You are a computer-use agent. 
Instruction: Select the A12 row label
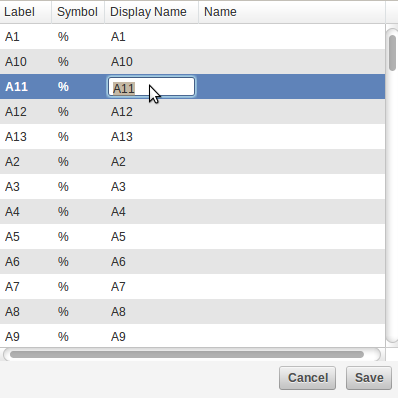(16, 112)
